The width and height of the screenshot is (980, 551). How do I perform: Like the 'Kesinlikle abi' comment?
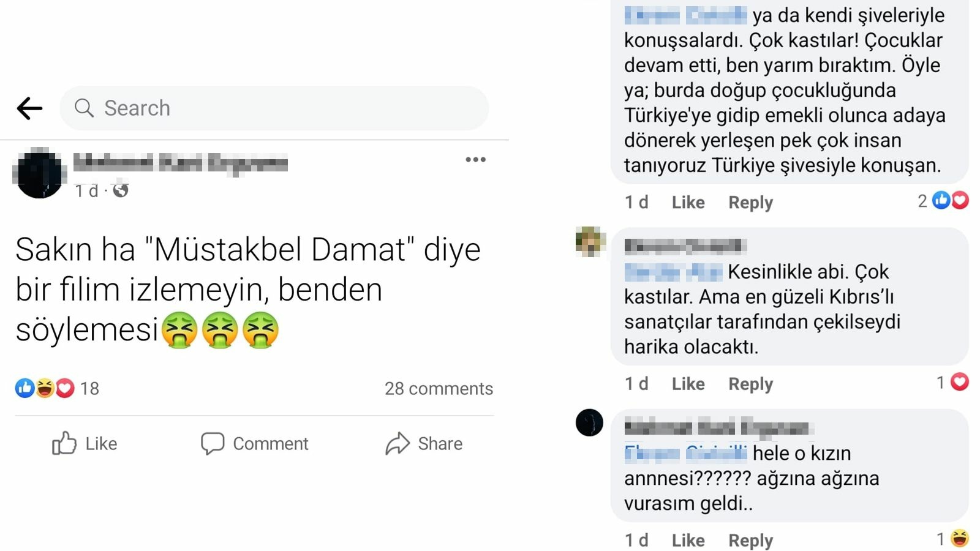tap(688, 384)
